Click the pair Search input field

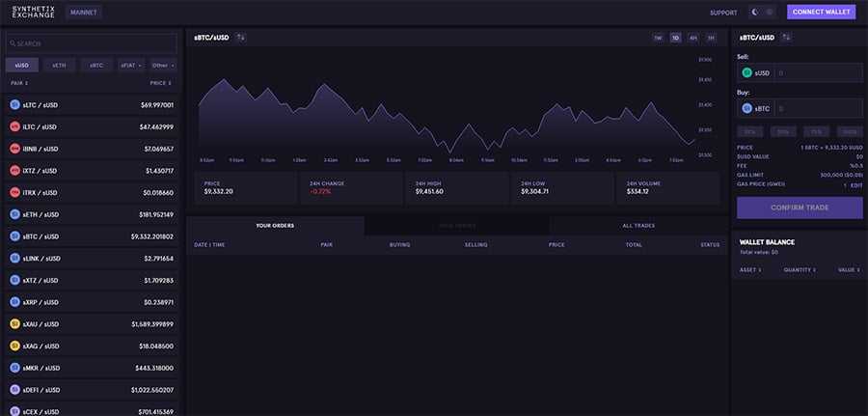click(92, 43)
